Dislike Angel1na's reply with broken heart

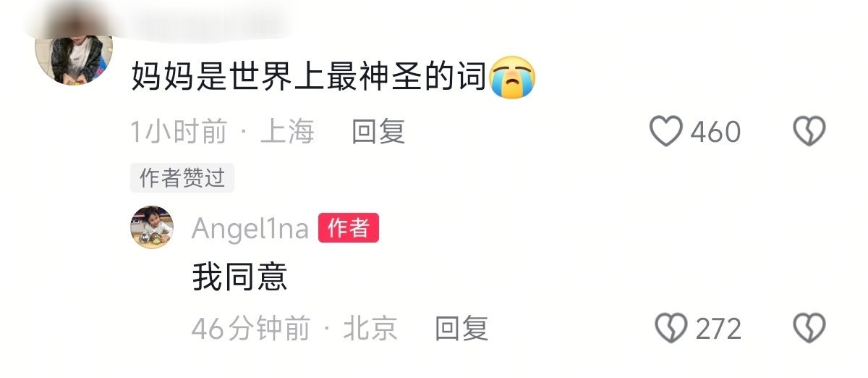(x=809, y=328)
